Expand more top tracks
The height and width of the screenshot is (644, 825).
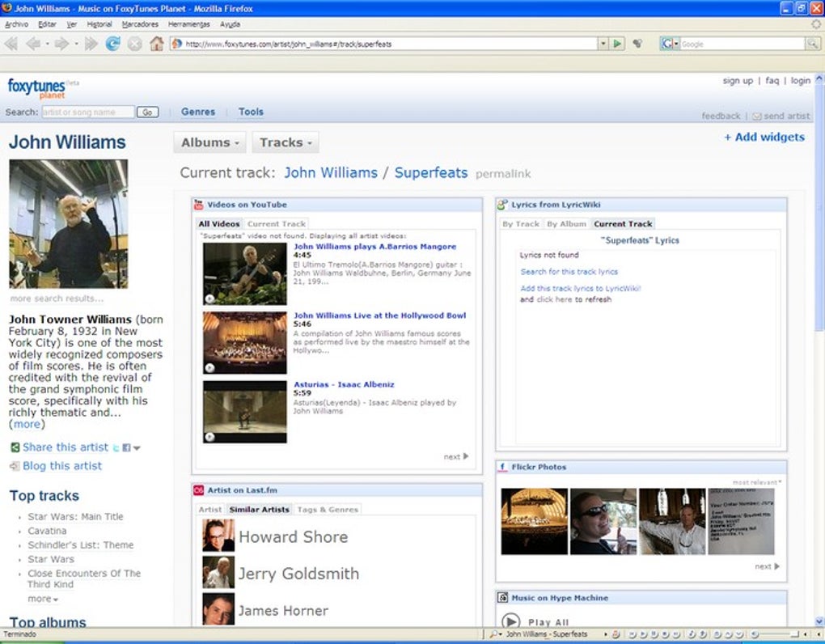click(x=43, y=599)
